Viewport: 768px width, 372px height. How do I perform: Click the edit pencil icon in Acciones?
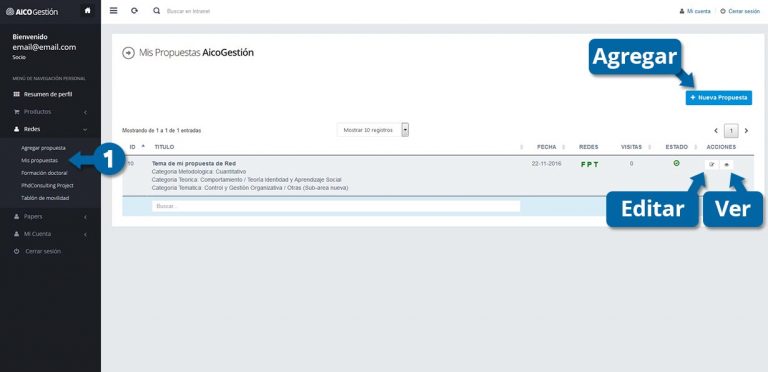[x=712, y=165]
